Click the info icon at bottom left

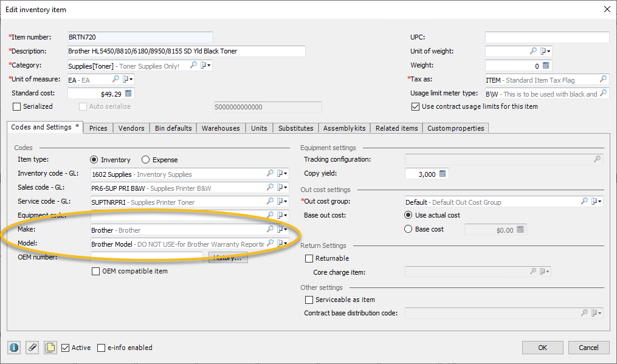click(14, 348)
